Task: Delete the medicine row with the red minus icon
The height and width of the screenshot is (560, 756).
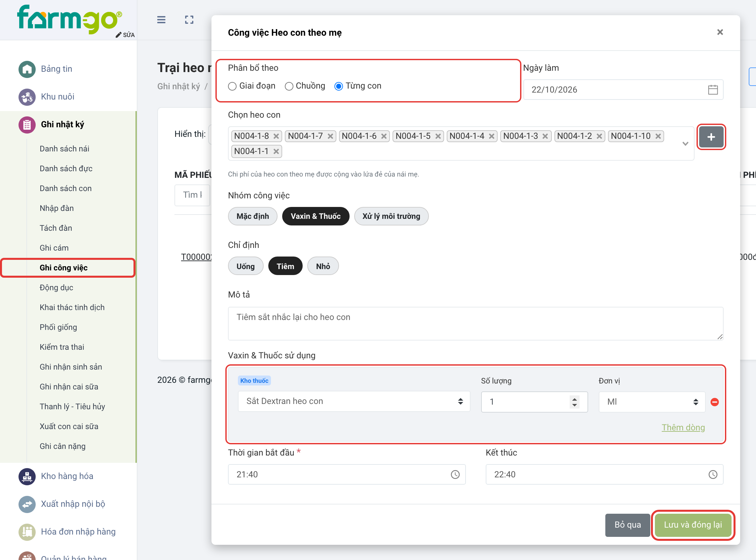Action: coord(715,402)
